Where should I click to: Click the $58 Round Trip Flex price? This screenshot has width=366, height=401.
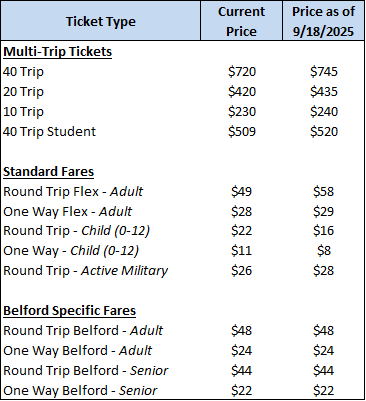tap(324, 192)
